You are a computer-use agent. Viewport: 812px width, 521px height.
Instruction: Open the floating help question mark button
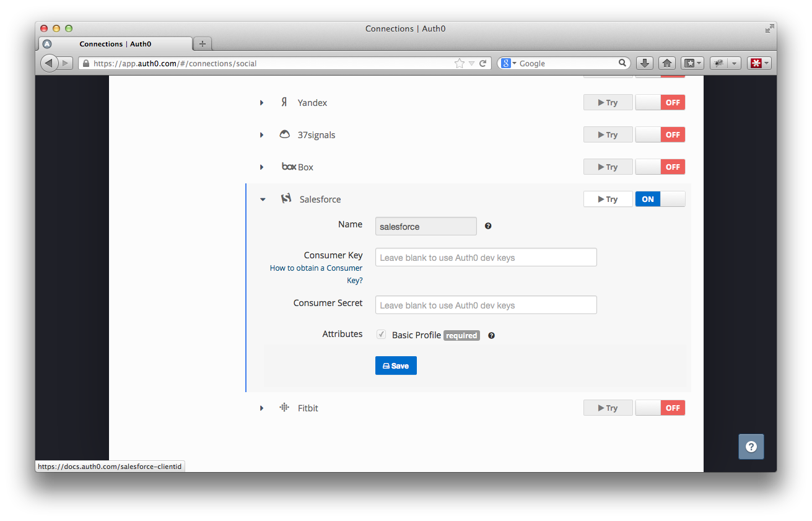pyautogui.click(x=751, y=447)
